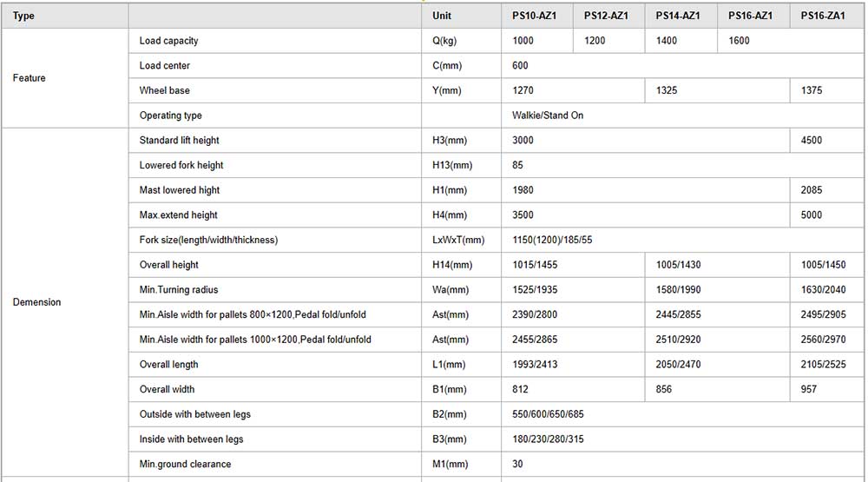Click the Overall length value 2105/2525
The image size is (868, 482).
pos(823,365)
